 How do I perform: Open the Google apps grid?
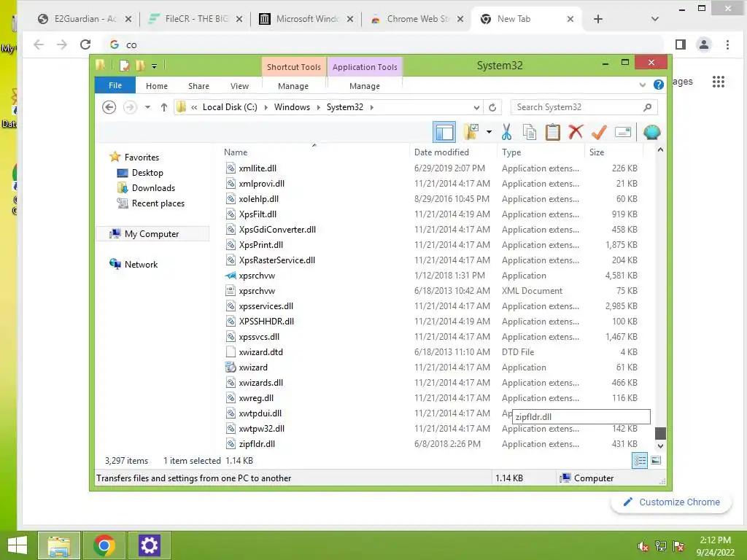719,82
